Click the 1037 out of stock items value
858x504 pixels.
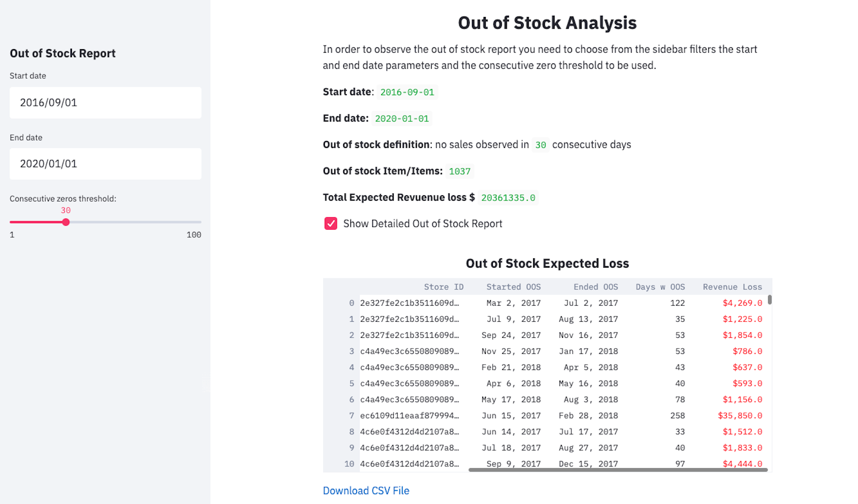pyautogui.click(x=459, y=171)
